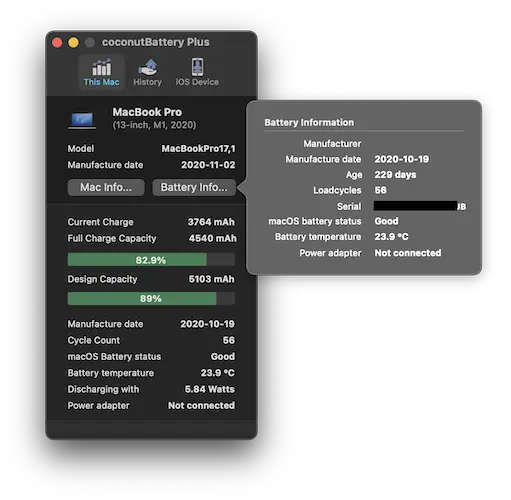Click the 82.9% charge progress bar
Screen dimensions: 511x500
click(x=151, y=260)
